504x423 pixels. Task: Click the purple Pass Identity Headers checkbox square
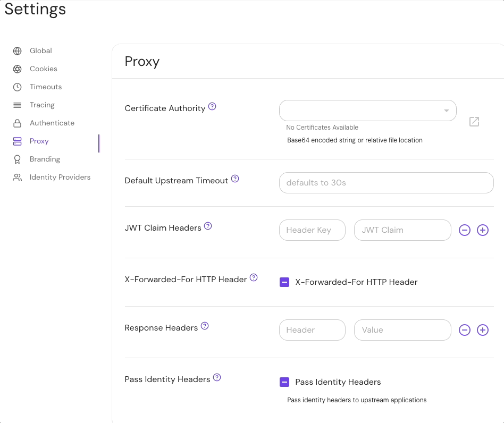(x=284, y=382)
